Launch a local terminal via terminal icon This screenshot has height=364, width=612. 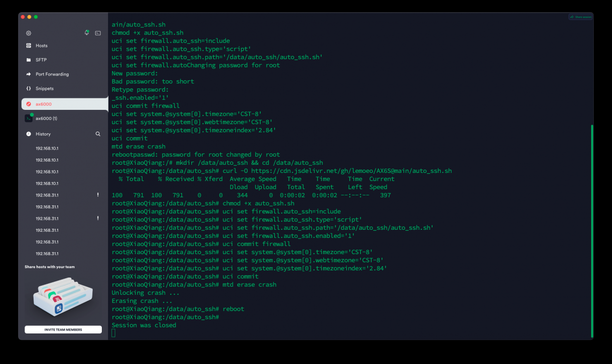[x=98, y=33]
